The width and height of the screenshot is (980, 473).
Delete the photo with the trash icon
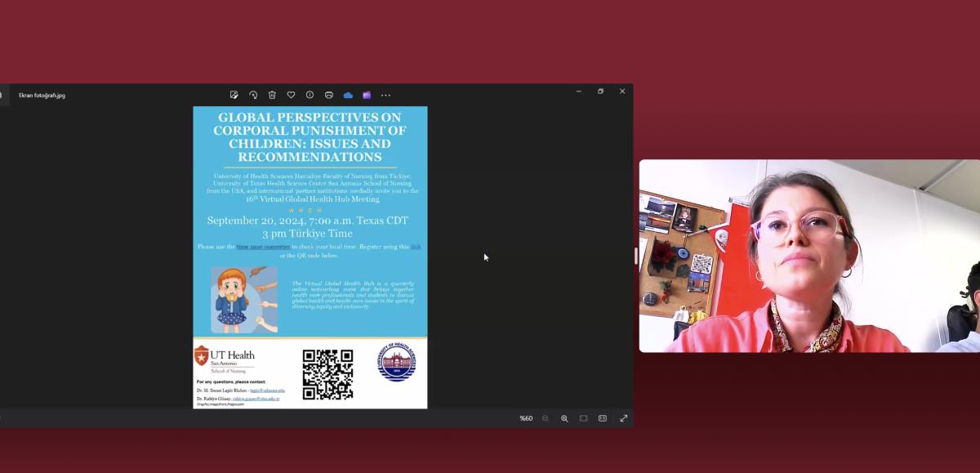(x=272, y=95)
